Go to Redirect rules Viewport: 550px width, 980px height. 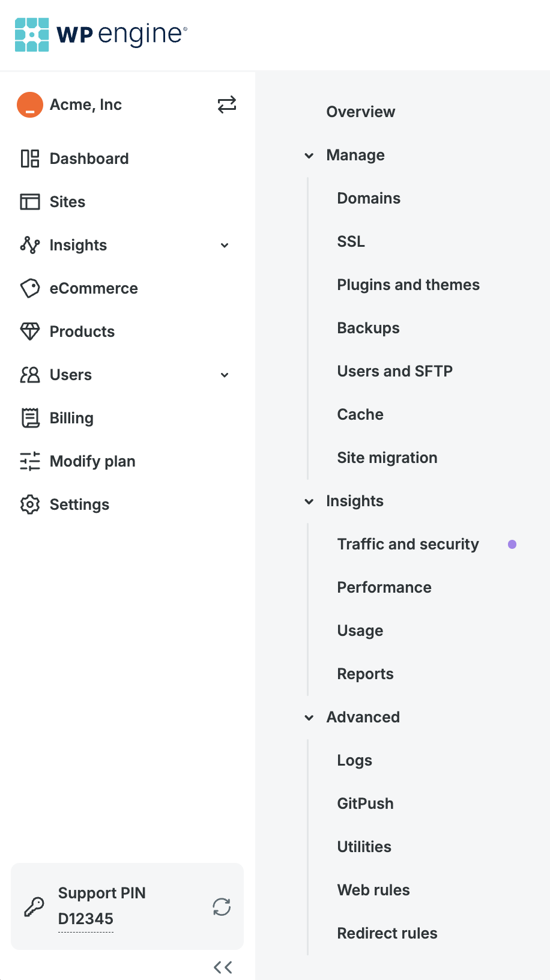(387, 933)
